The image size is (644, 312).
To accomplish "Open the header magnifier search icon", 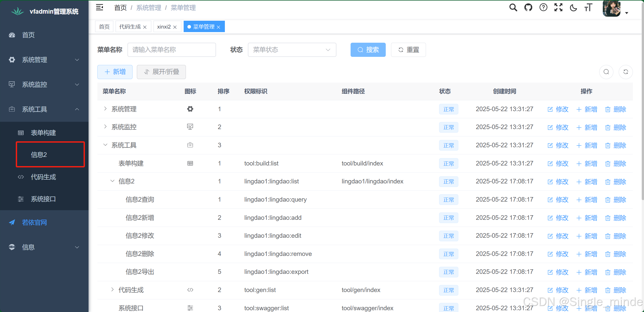I will [513, 8].
